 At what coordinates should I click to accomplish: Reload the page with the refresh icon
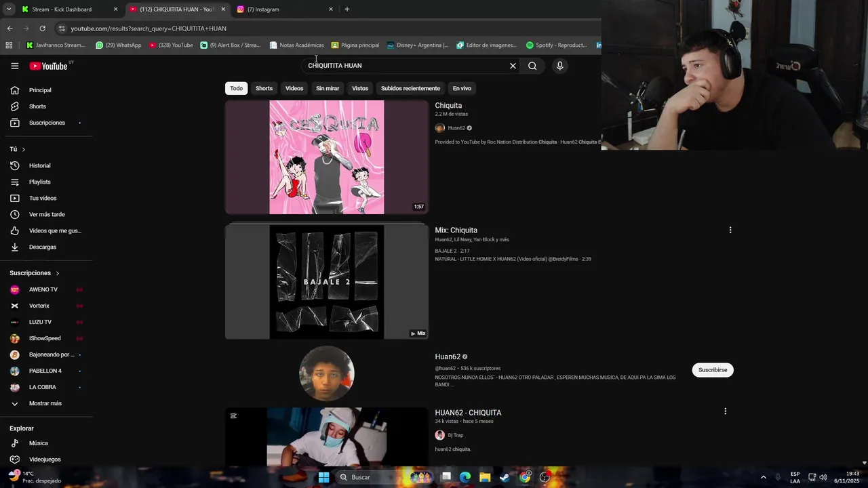42,28
